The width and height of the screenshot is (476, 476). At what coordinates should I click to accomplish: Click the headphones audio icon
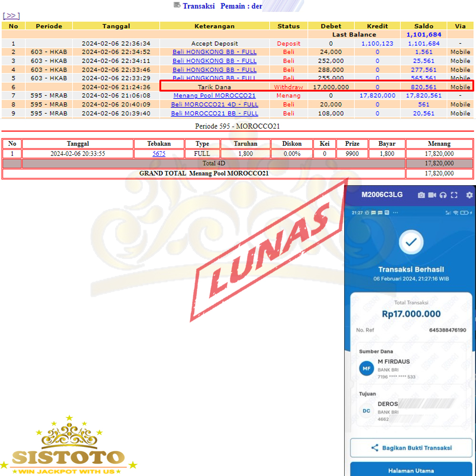(443, 195)
